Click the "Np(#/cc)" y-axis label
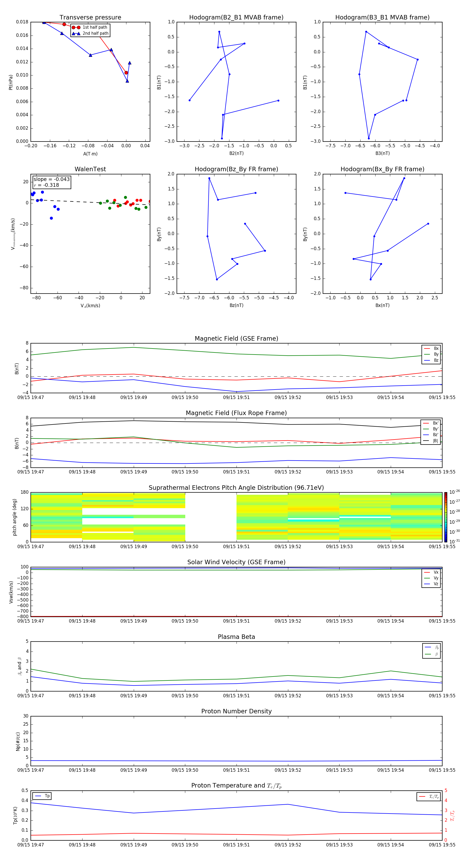 coord(18,741)
